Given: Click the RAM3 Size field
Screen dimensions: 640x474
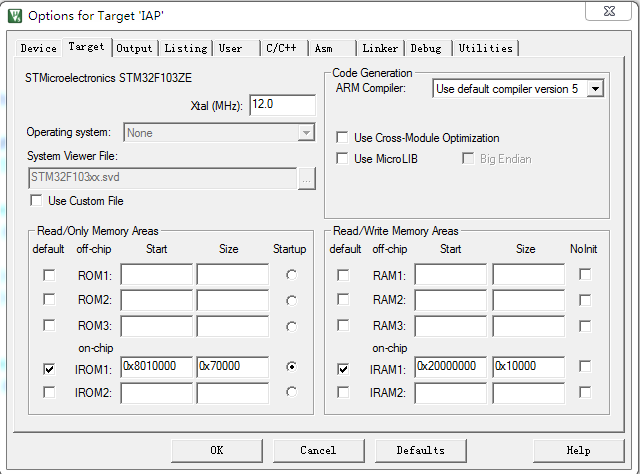Looking at the screenshot, I should pos(529,326).
